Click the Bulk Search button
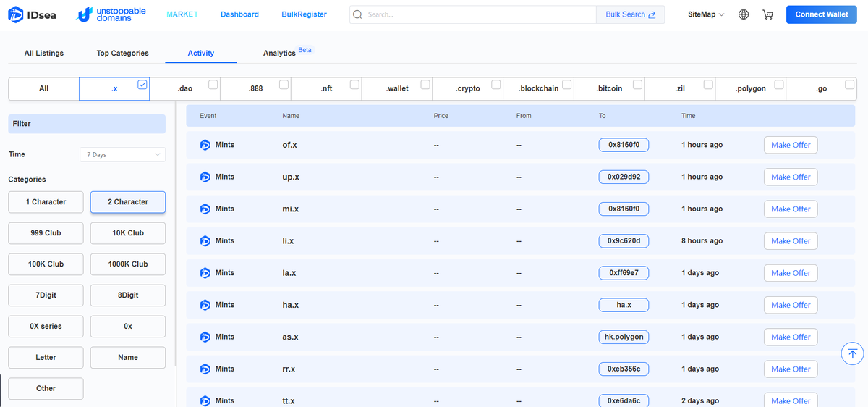868x407 pixels. 631,14
